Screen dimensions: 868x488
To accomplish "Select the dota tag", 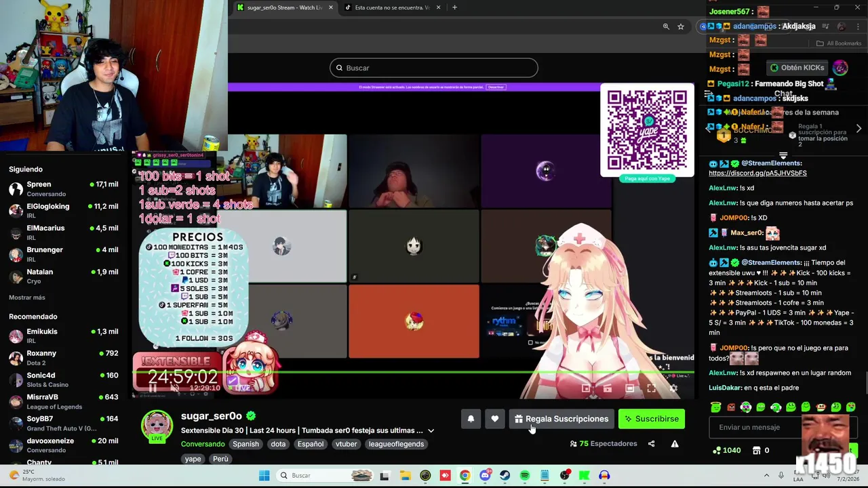I will tap(278, 444).
